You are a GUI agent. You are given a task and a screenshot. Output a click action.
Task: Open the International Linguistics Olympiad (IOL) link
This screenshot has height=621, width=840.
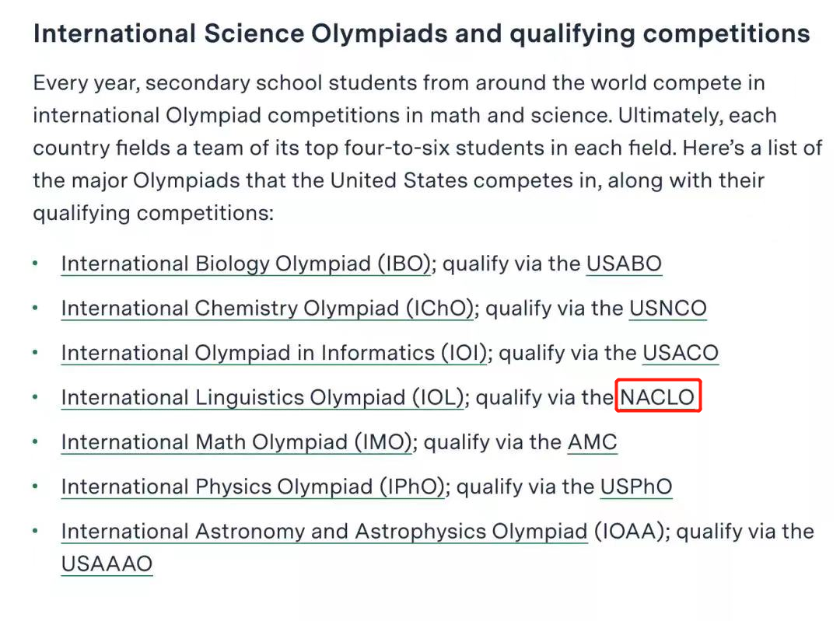click(x=263, y=397)
